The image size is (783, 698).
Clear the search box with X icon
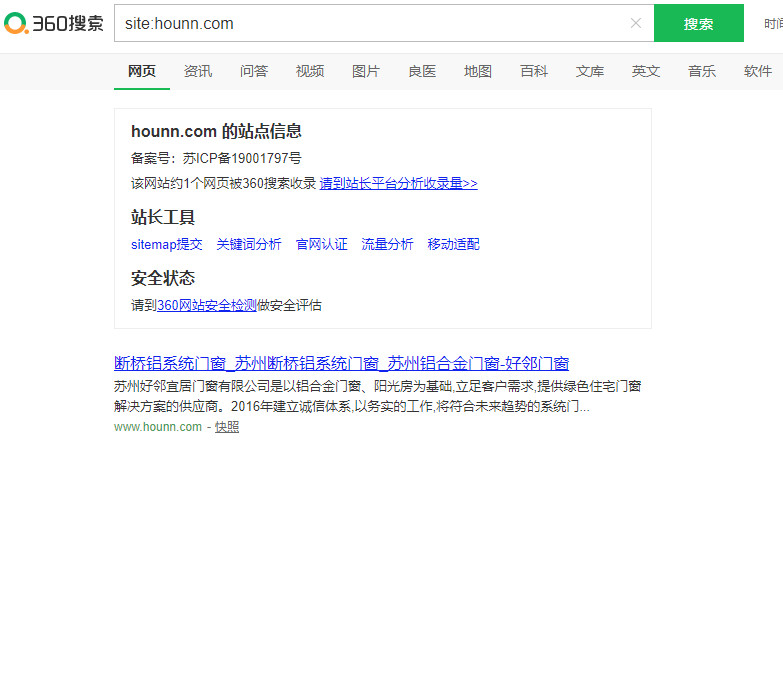(636, 23)
